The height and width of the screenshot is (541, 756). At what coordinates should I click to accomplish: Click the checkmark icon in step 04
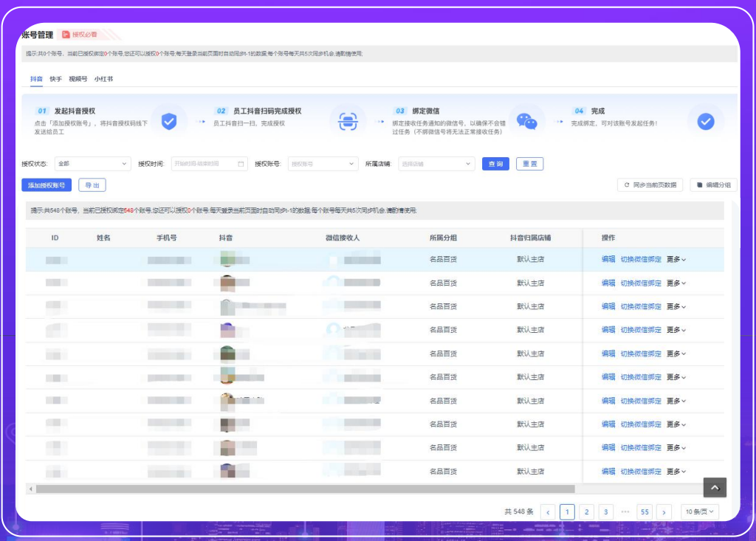705,121
